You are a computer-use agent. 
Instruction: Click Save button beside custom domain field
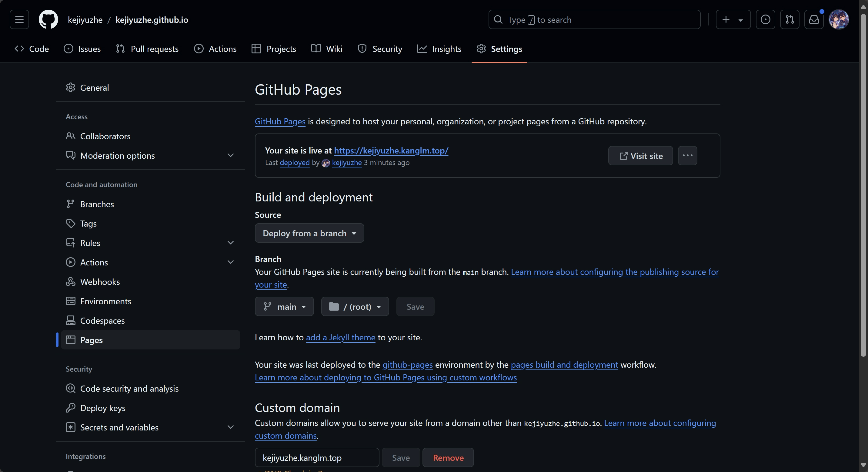401,457
